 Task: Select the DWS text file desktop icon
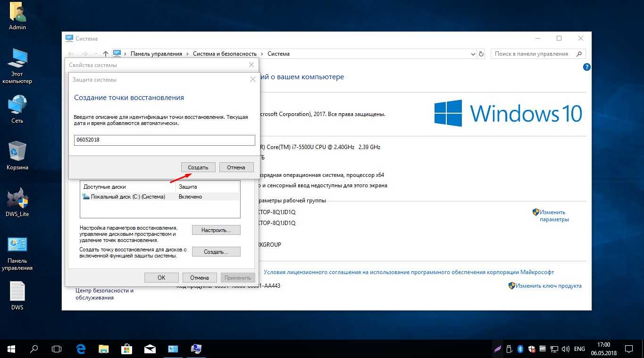17,296
